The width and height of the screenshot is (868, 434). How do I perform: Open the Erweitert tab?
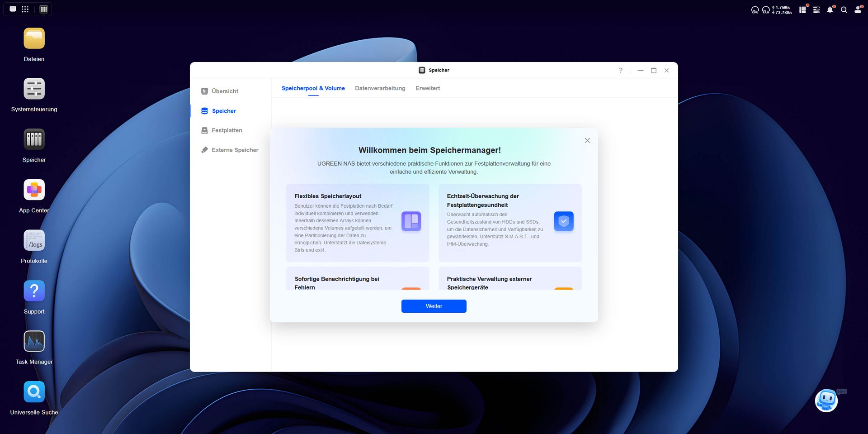[x=427, y=88]
